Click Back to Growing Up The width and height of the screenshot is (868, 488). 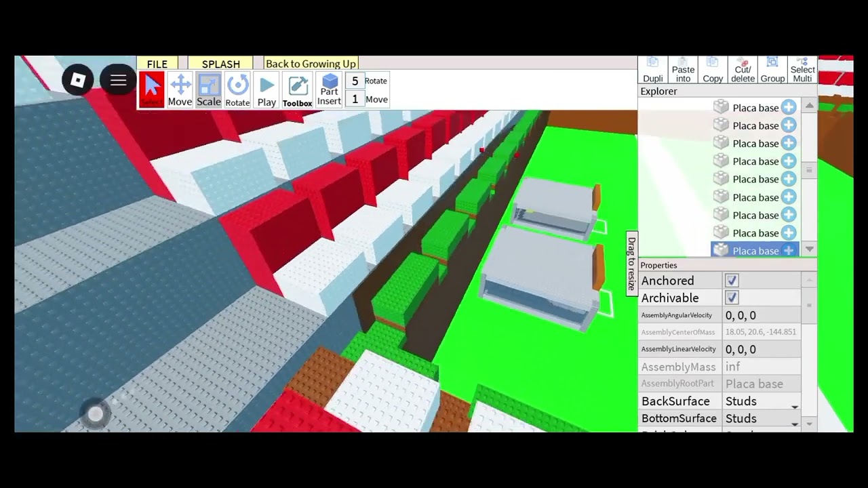pos(311,64)
